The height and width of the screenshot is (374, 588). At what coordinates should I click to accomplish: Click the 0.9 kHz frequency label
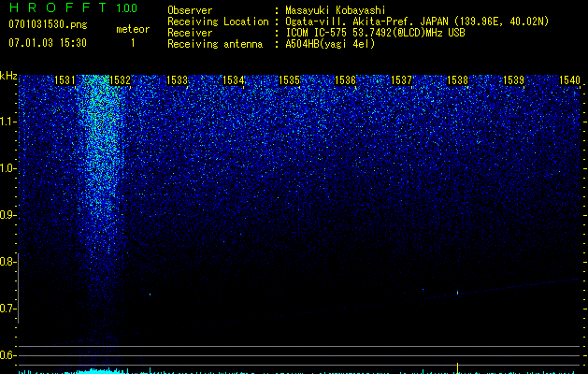click(7, 215)
